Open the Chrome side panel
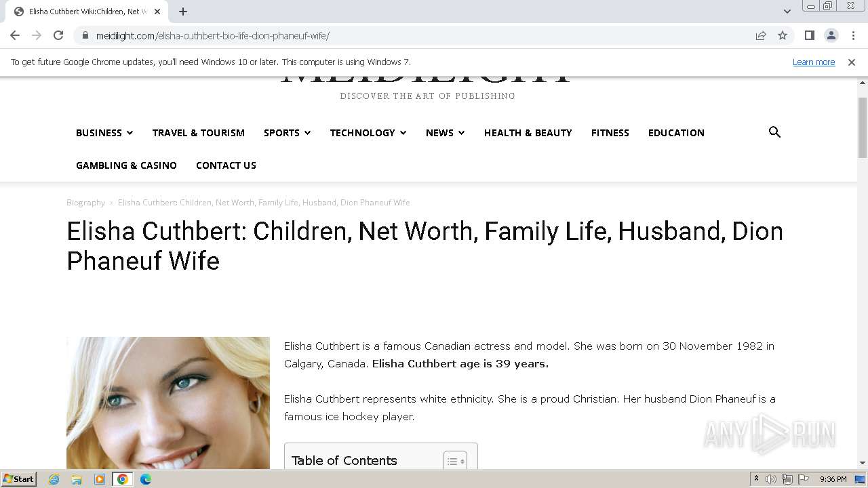The width and height of the screenshot is (868, 488). coord(809,35)
